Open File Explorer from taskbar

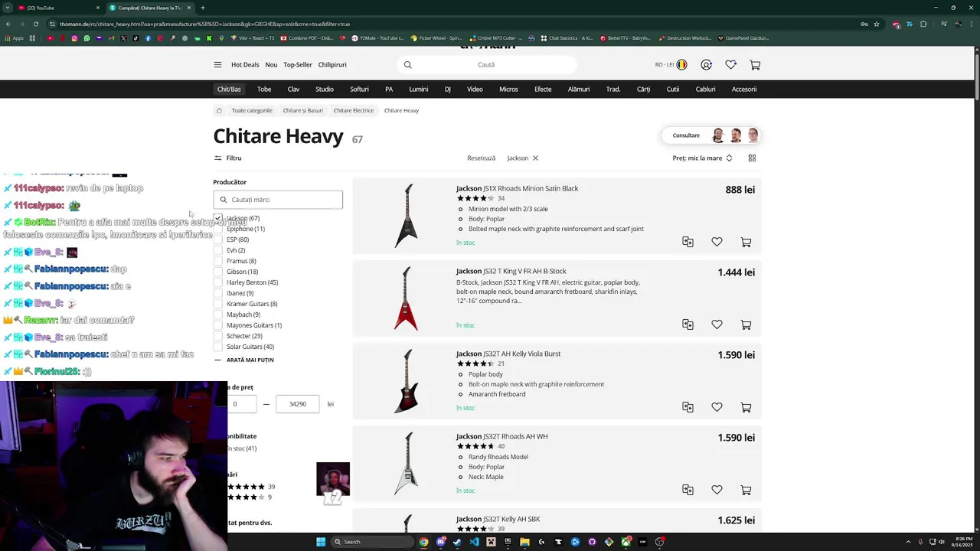click(x=524, y=542)
